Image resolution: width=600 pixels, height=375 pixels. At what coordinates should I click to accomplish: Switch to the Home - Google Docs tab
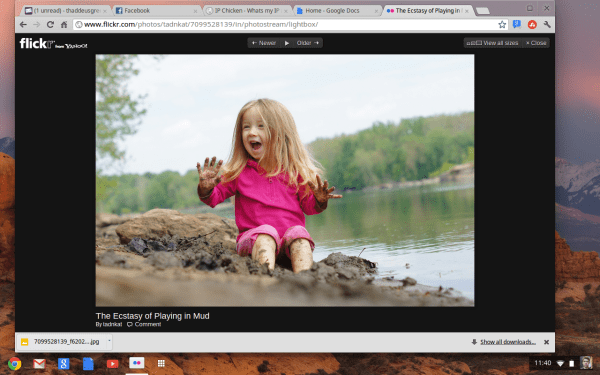(x=338, y=11)
